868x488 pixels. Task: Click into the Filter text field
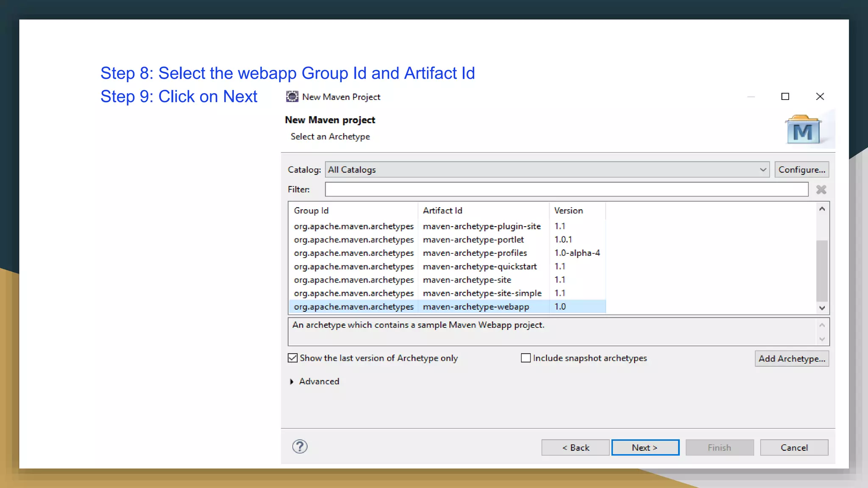tap(566, 189)
